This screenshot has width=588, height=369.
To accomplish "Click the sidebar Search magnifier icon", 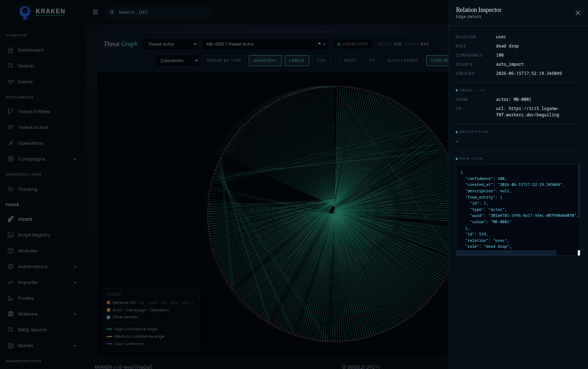I will (x=11, y=66).
